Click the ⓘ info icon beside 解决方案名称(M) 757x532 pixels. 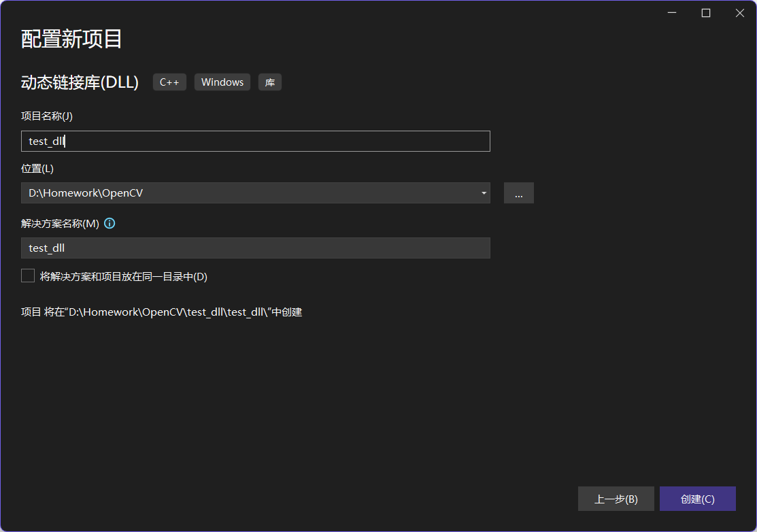tap(110, 223)
